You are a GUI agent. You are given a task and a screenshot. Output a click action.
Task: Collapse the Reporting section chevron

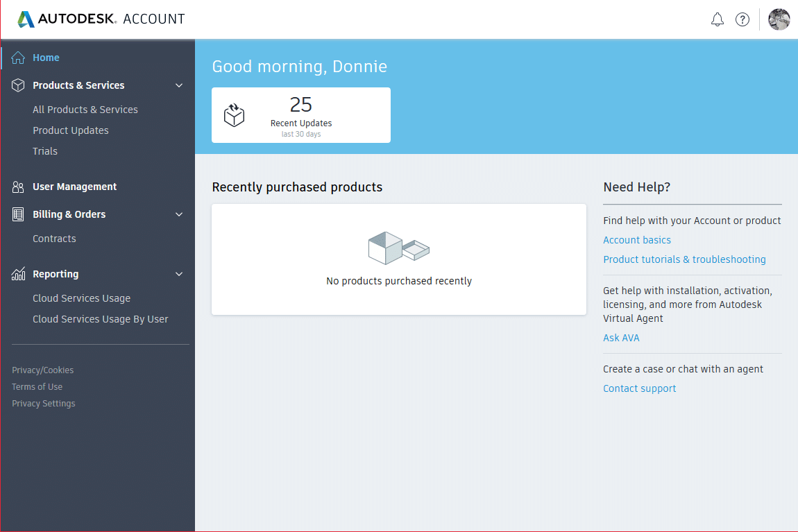tap(179, 274)
